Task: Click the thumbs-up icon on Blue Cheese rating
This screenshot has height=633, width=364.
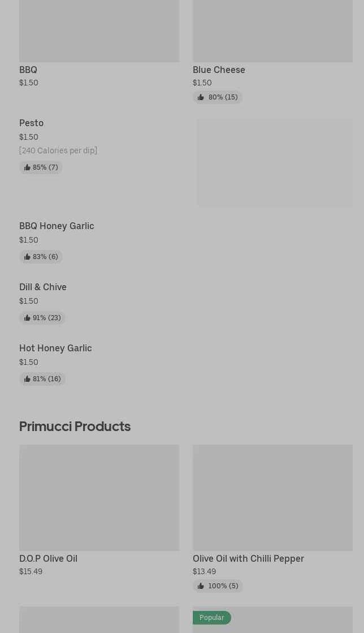Action: [201, 97]
